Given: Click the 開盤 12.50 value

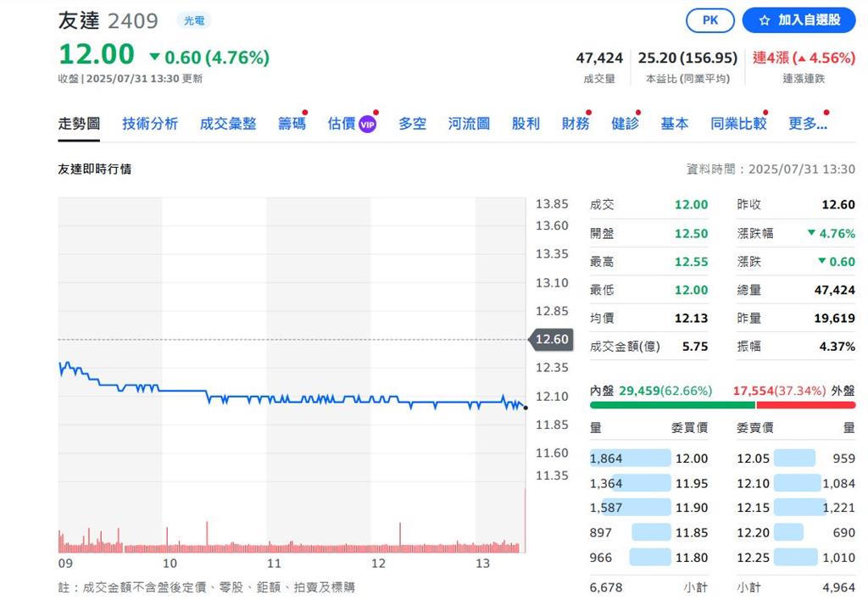Looking at the screenshot, I should (691, 234).
